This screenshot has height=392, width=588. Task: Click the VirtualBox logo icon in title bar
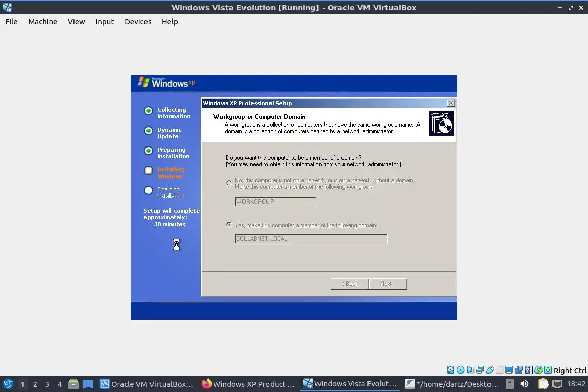click(7, 7)
